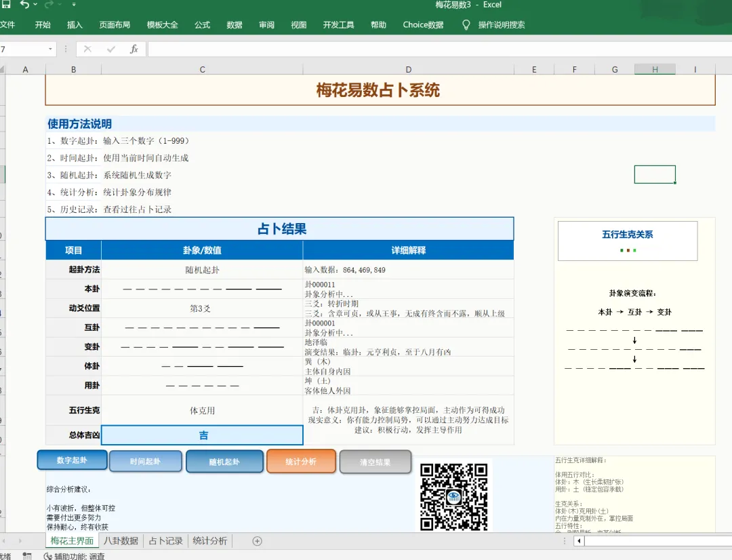Image resolution: width=732 pixels, height=560 pixels.
Task: Click the 详细解释 column header
Action: click(409, 250)
